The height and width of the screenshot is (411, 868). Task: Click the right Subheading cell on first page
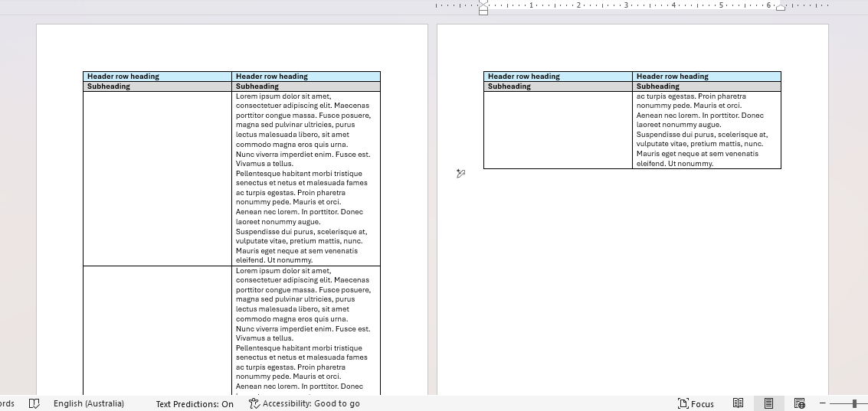(x=306, y=86)
